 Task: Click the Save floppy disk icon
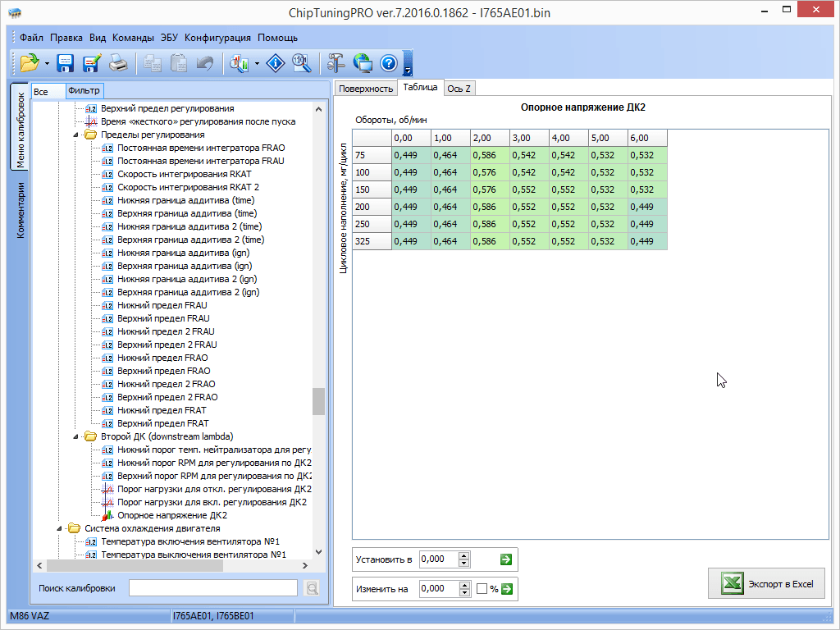pyautogui.click(x=66, y=63)
